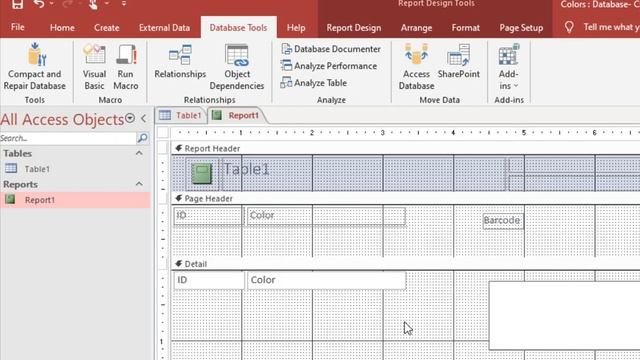Open the Touch mode dropdown arrow
The height and width of the screenshot is (360, 640).
[107, 4]
